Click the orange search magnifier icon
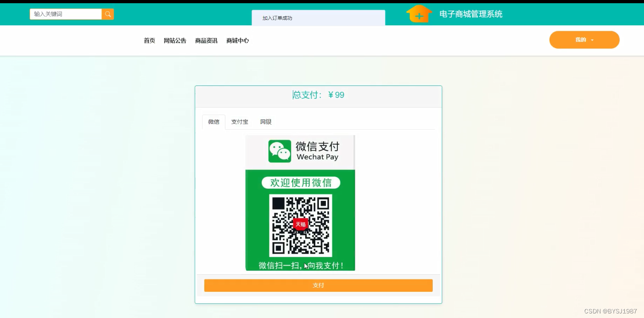This screenshot has height=318, width=644. pos(108,14)
